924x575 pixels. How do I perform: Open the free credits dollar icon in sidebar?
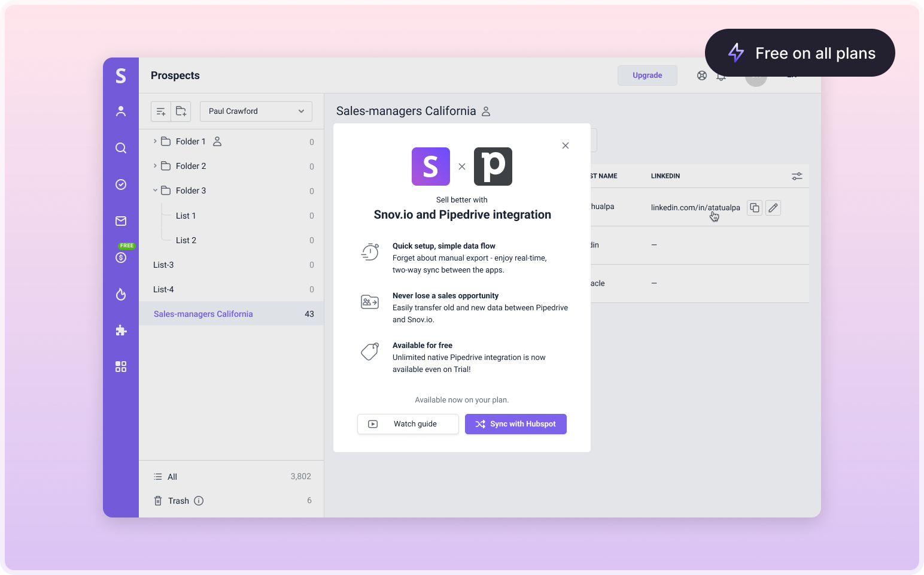coord(121,257)
